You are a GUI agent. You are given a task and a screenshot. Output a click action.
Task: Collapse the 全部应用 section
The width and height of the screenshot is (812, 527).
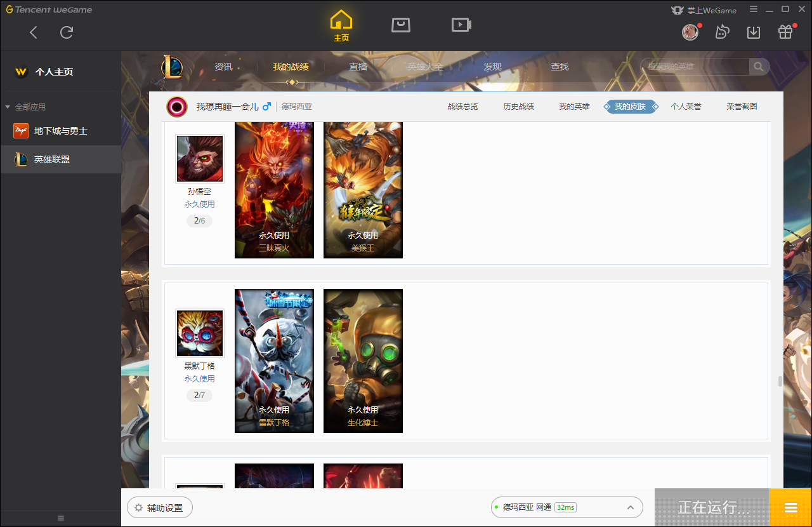point(25,107)
